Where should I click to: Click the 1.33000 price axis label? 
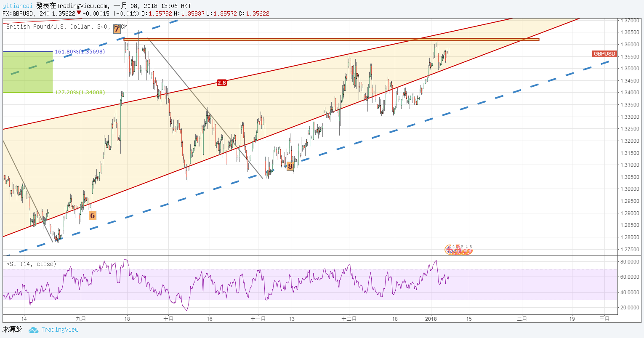631,117
